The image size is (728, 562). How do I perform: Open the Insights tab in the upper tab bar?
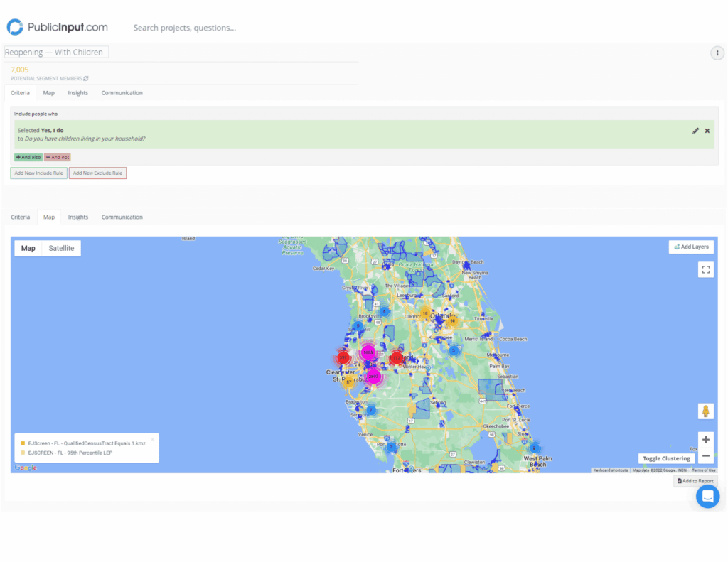click(x=78, y=93)
